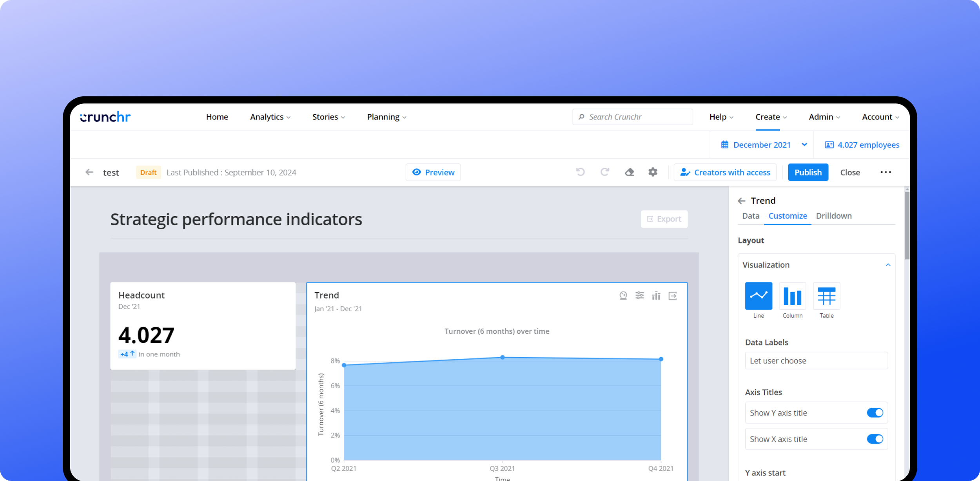This screenshot has width=980, height=481.
Task: Collapse the Visualization section chevron
Action: [x=888, y=265]
